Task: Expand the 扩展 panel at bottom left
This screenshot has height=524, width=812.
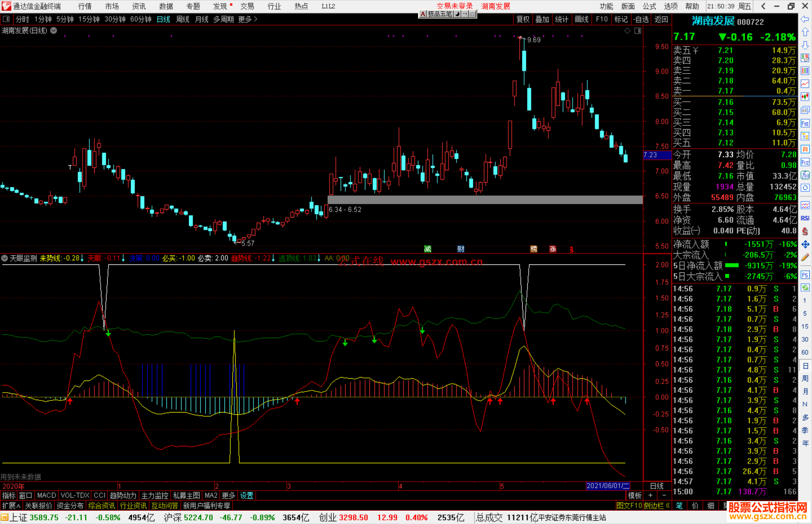Action: pyautogui.click(x=11, y=506)
